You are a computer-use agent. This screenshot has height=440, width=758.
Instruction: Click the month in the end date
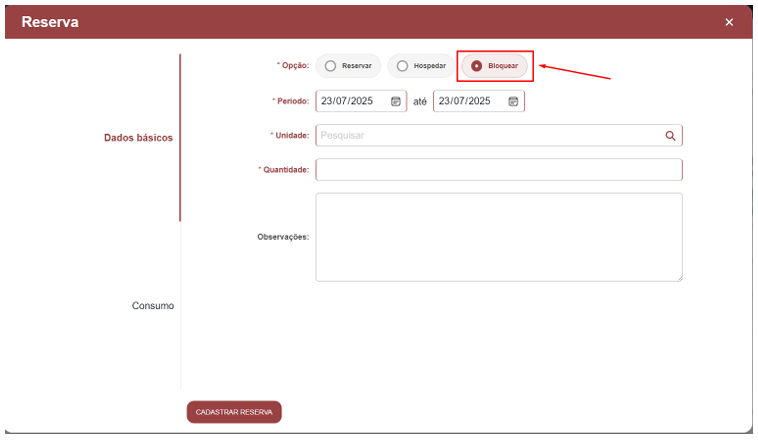click(459, 101)
